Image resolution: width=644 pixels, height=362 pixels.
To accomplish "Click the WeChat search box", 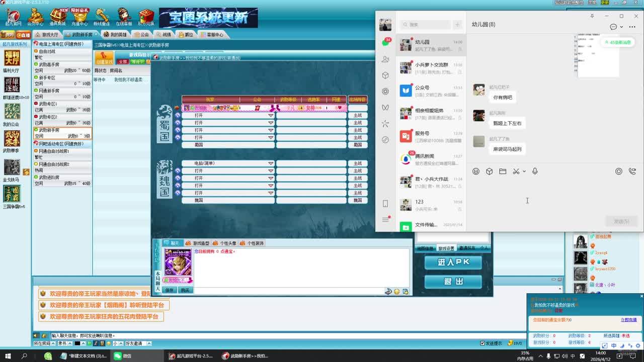I will (425, 25).
